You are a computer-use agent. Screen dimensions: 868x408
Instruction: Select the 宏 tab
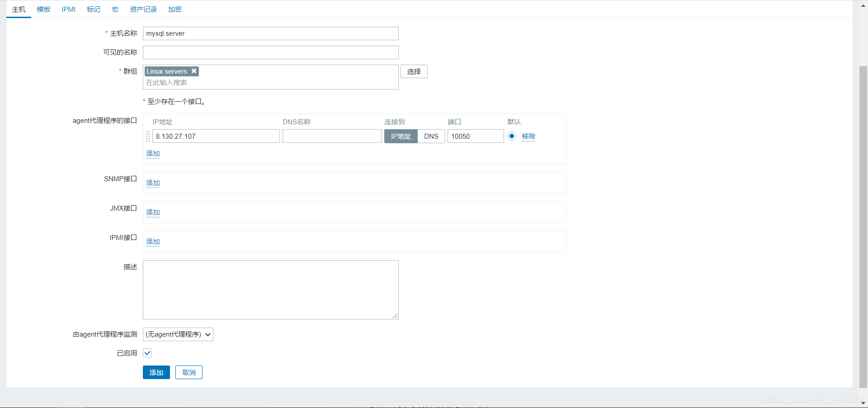[x=115, y=9]
